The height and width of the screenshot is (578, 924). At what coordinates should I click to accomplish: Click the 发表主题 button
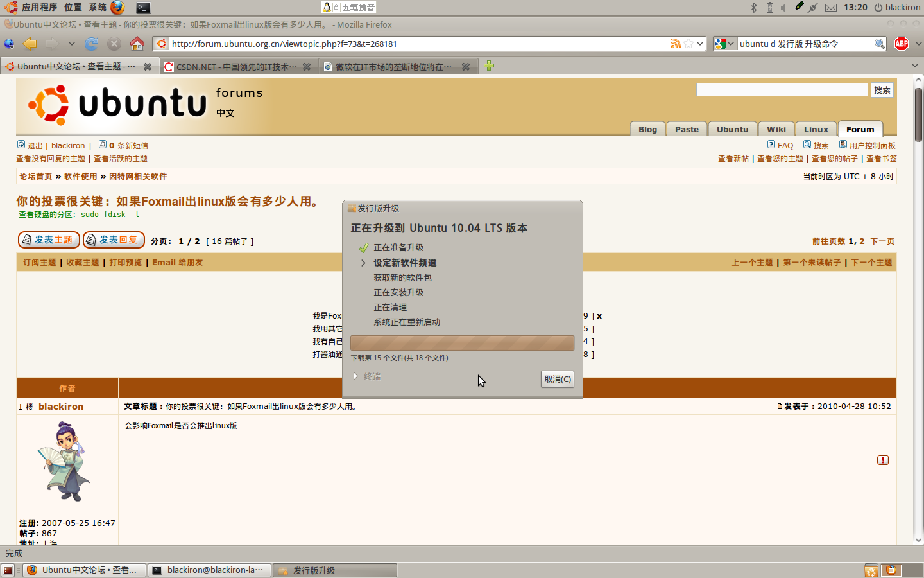click(49, 240)
